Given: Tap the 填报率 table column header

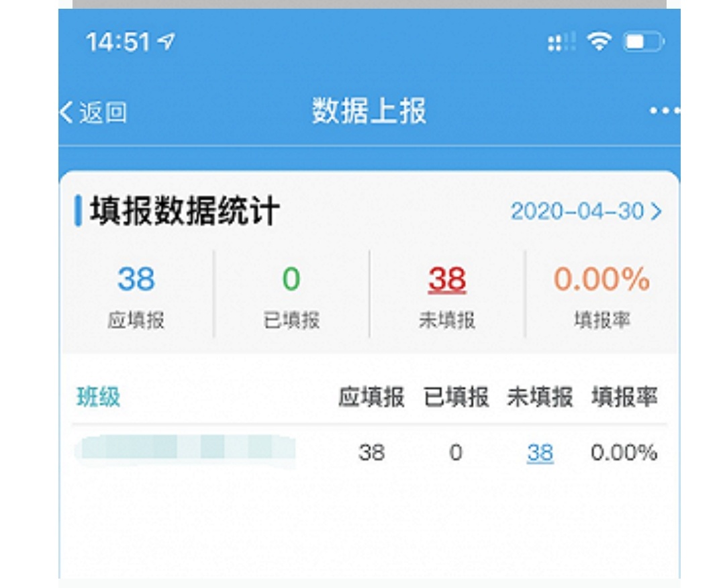Looking at the screenshot, I should 624,397.
